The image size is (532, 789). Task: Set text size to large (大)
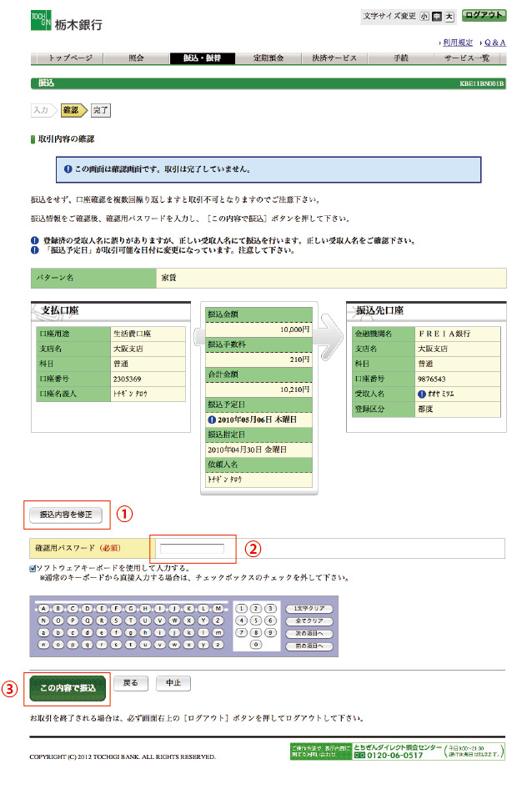tap(449, 17)
